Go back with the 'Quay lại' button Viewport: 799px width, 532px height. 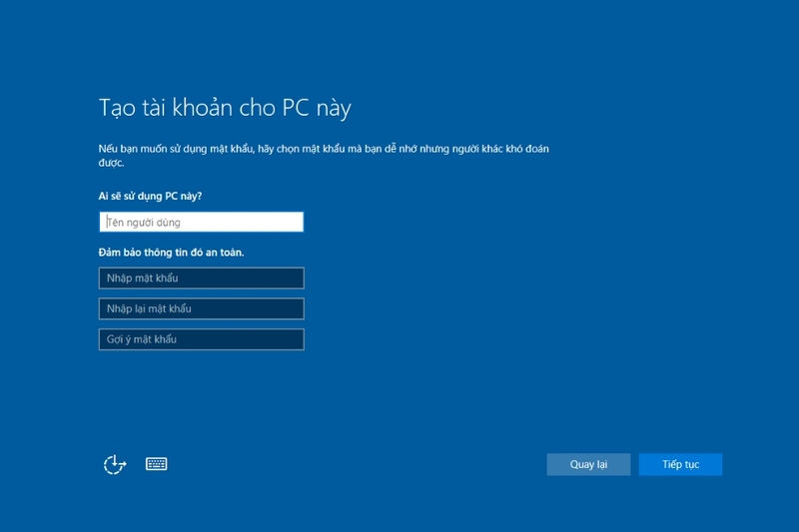coord(588,464)
